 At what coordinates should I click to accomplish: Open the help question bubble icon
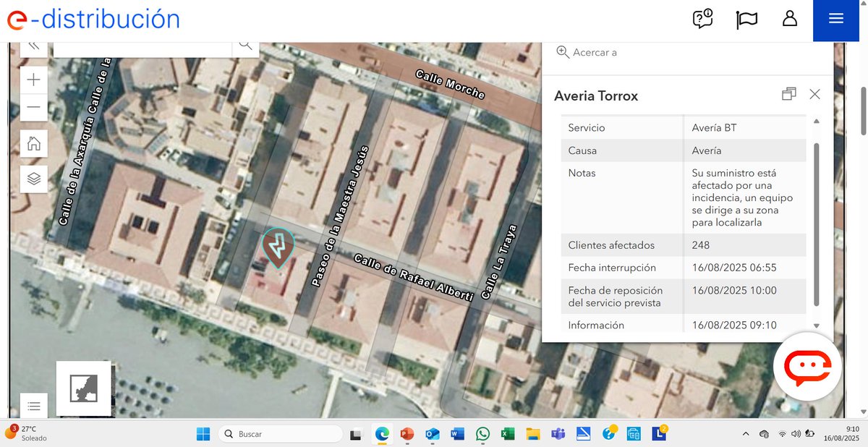tap(703, 19)
